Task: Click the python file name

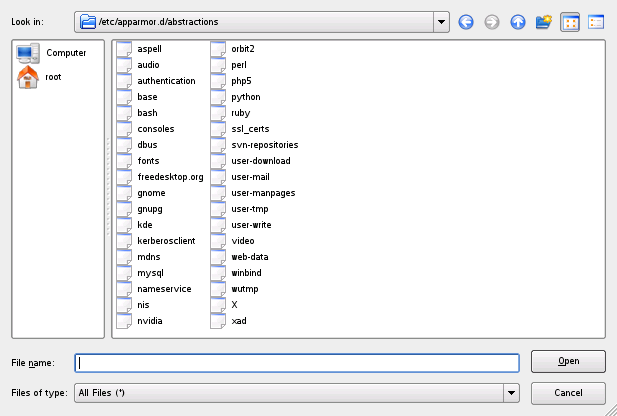Action: click(246, 97)
